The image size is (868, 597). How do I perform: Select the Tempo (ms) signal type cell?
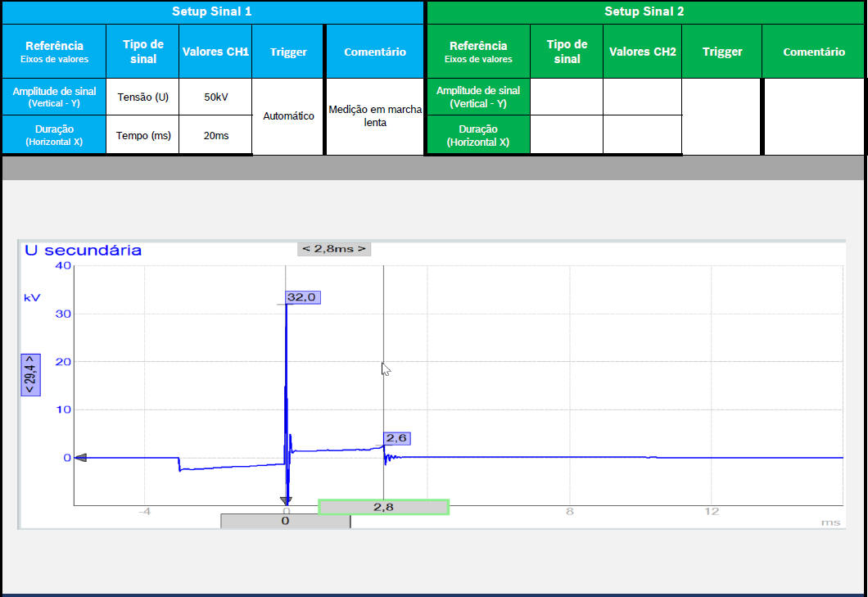point(142,135)
